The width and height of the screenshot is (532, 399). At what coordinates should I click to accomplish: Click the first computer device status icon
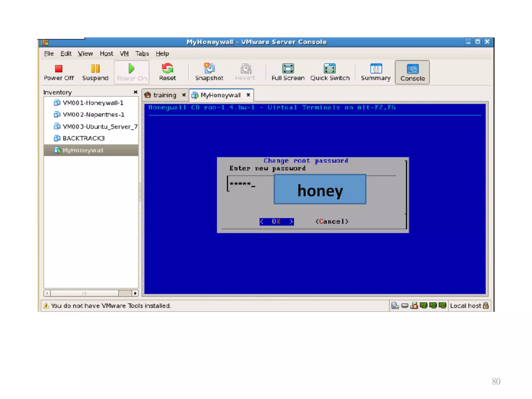pyautogui.click(x=395, y=306)
